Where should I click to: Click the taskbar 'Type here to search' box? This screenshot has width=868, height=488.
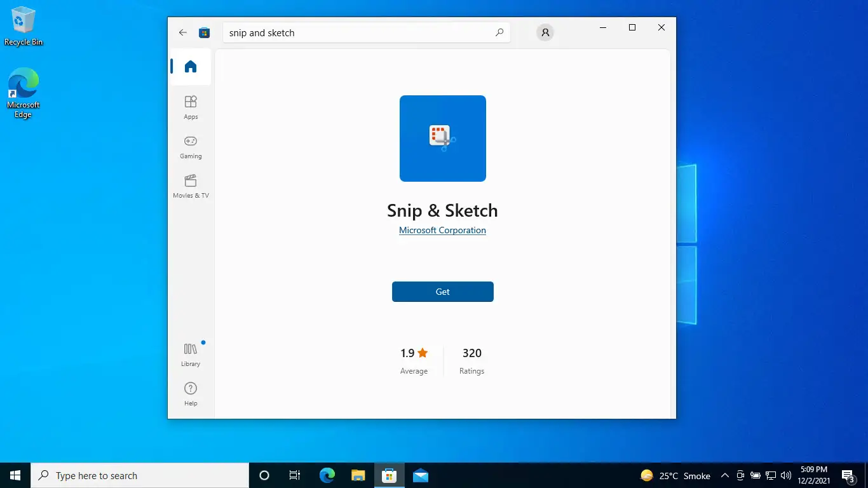[x=140, y=475]
